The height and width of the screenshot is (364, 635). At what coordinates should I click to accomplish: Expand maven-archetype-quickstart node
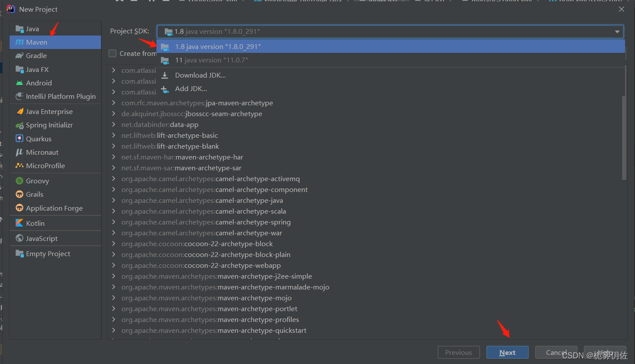pyautogui.click(x=114, y=330)
